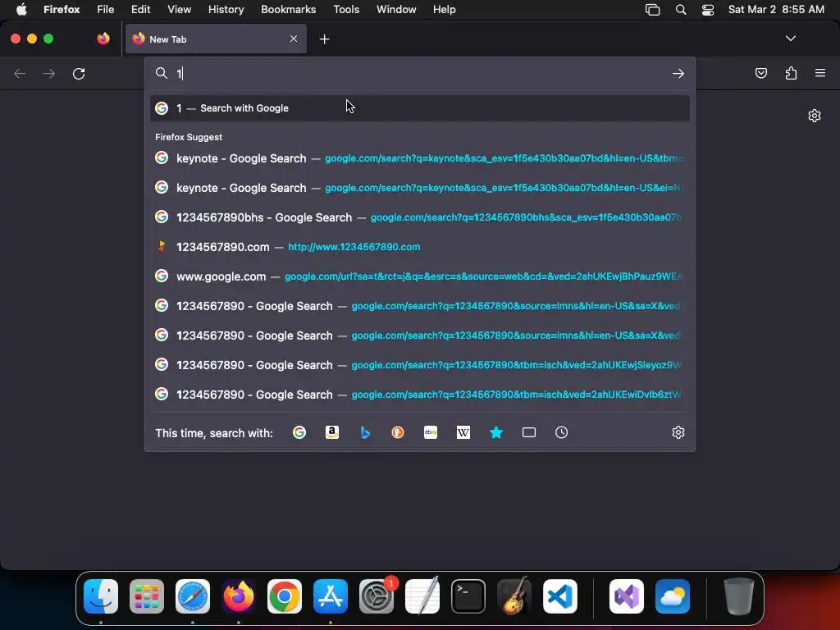Save to Pocket icon
Viewport: 840px width, 630px height.
pyautogui.click(x=760, y=73)
